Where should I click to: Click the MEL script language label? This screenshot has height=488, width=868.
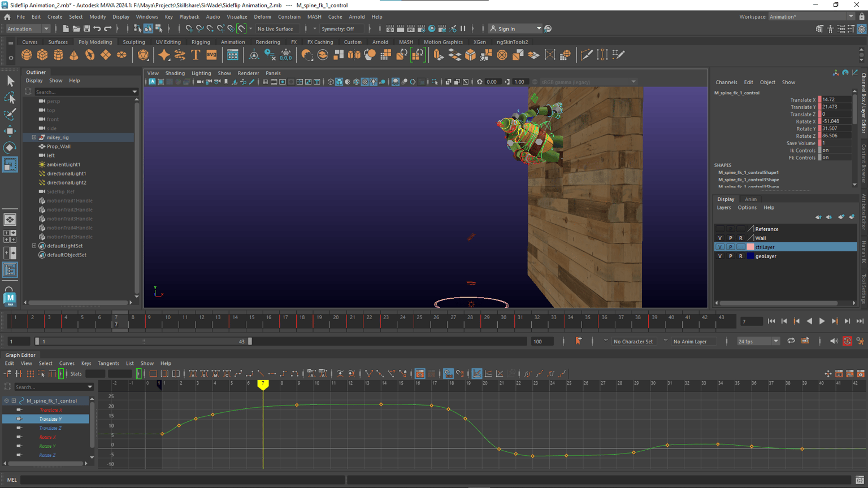point(12,480)
